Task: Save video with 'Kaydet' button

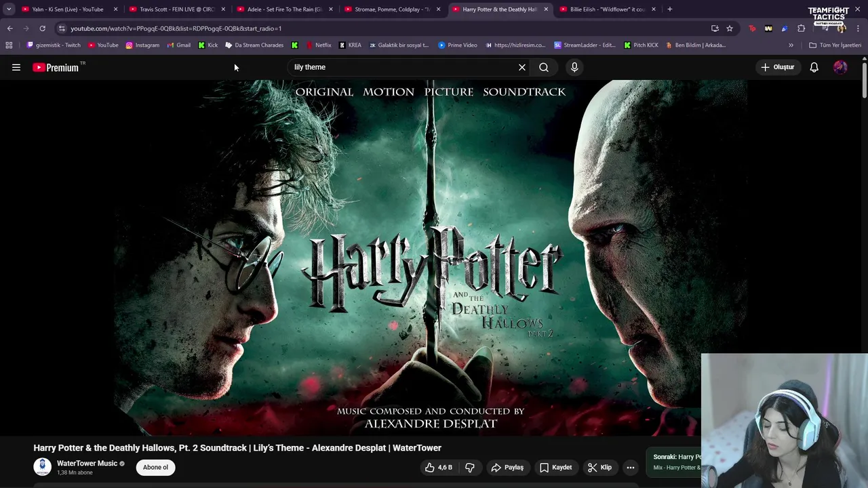Action: click(555, 467)
